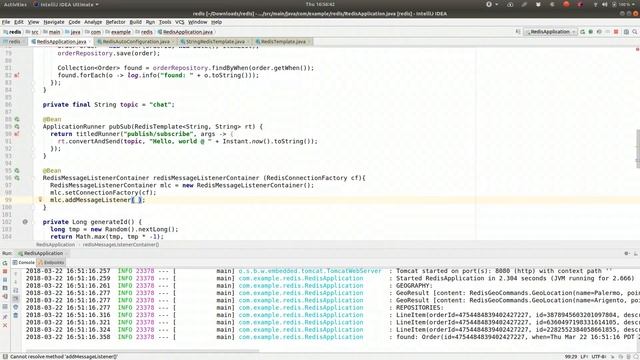This screenshot has height=360, width=640.
Task: Click console horizontal scrollbar
Action: 141,350
